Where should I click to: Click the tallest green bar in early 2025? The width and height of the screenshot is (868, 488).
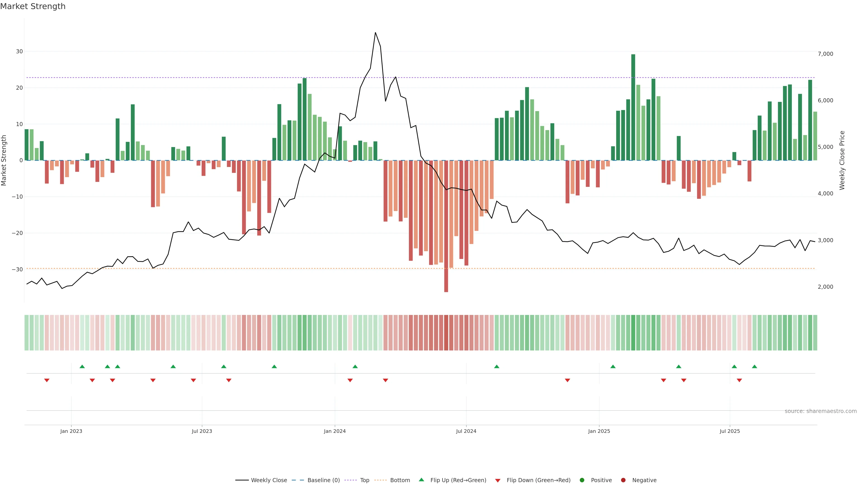click(x=633, y=107)
